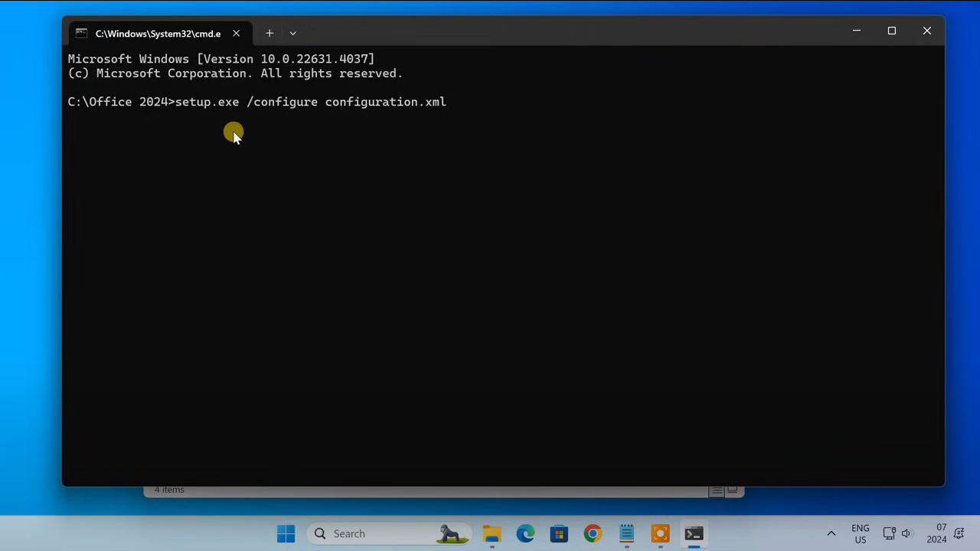Open network settings from the tray

pos(889,533)
